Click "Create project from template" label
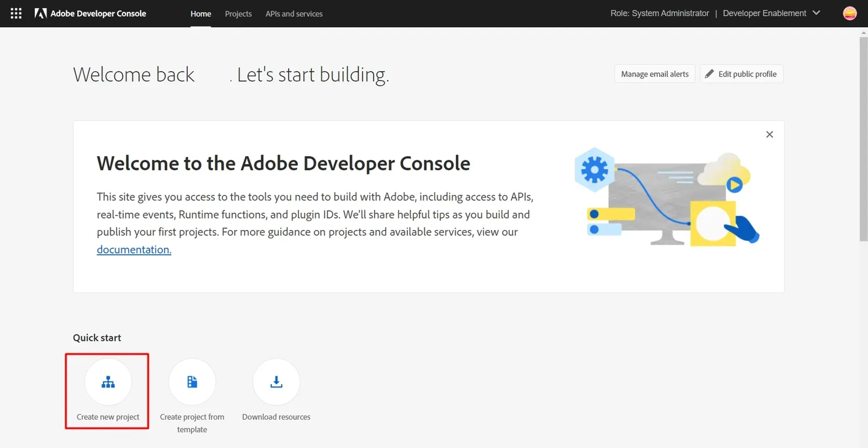 [x=192, y=423]
